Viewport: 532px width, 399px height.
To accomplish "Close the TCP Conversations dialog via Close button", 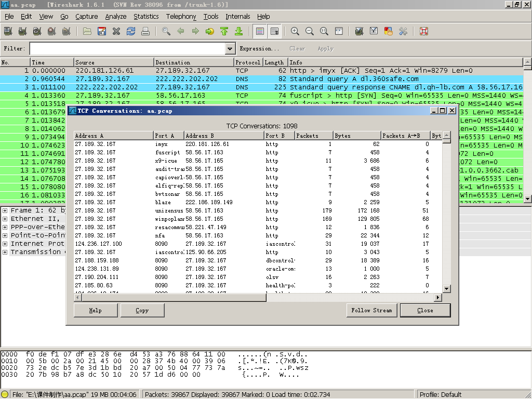I will pos(425,311).
